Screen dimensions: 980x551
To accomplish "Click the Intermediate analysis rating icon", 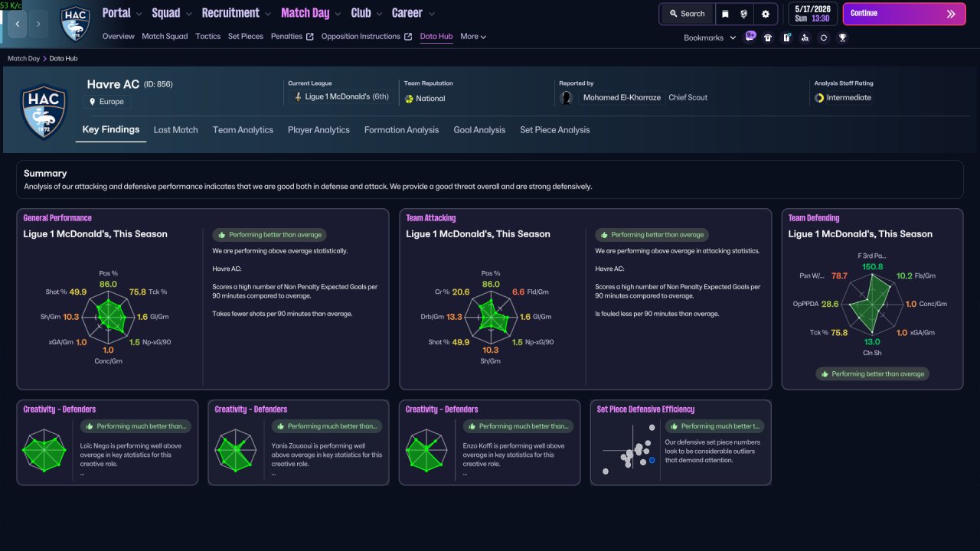I will pos(819,98).
